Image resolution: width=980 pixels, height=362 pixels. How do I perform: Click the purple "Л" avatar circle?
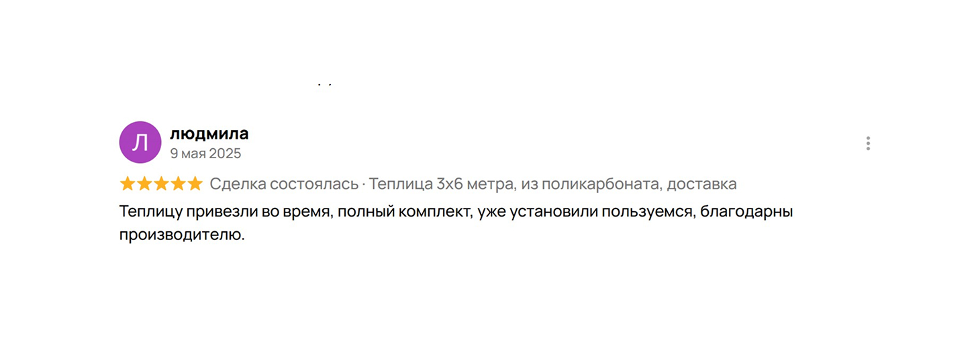pyautogui.click(x=140, y=142)
